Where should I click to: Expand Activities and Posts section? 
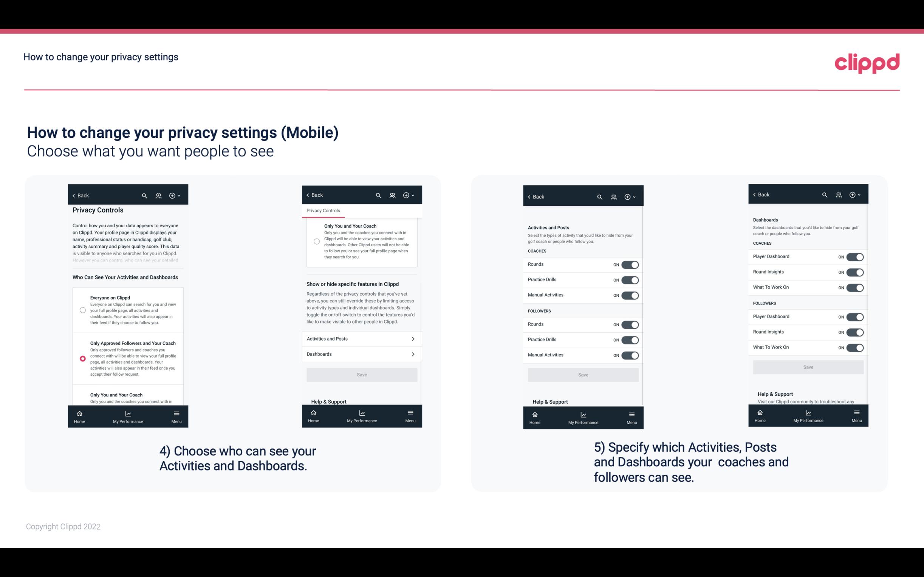click(x=361, y=338)
